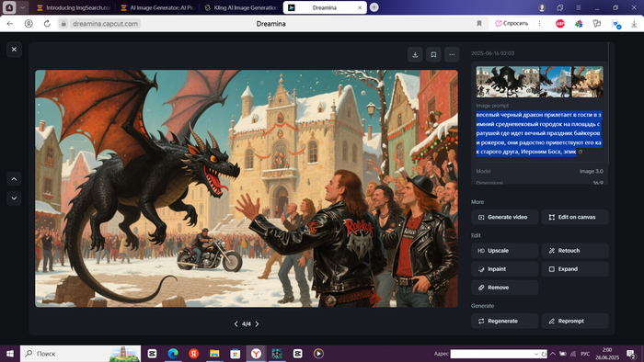Reload the Dreamina page
644x362 pixels.
tap(47, 24)
